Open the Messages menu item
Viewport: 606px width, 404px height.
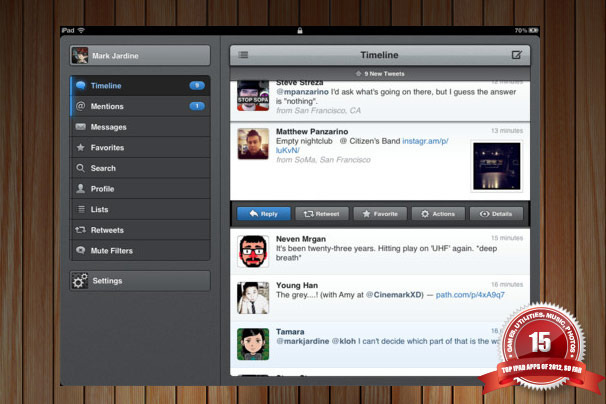(x=140, y=127)
